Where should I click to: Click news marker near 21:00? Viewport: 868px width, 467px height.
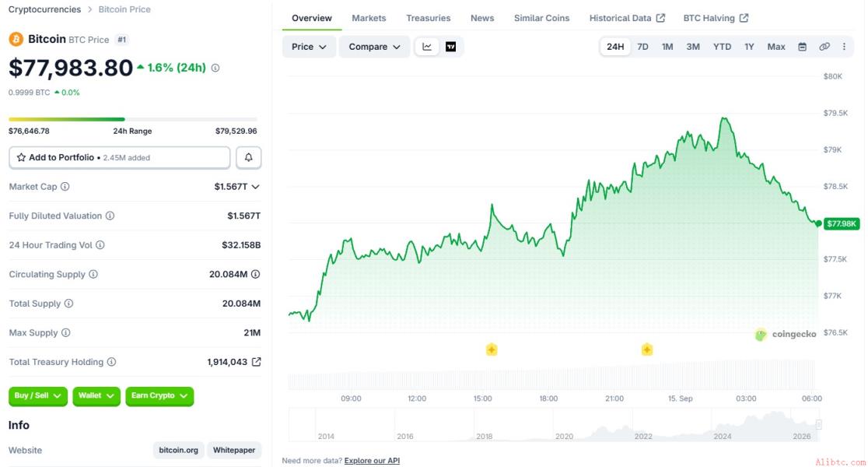[647, 349]
